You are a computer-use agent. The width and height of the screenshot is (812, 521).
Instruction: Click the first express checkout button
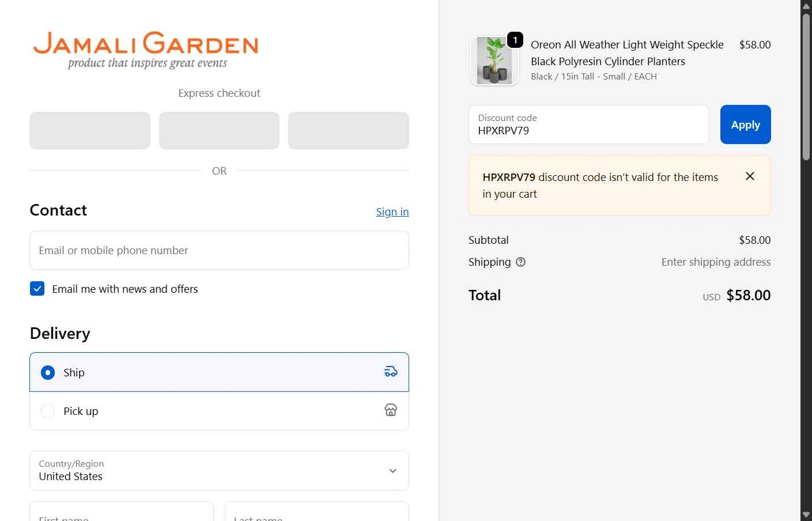click(x=90, y=130)
